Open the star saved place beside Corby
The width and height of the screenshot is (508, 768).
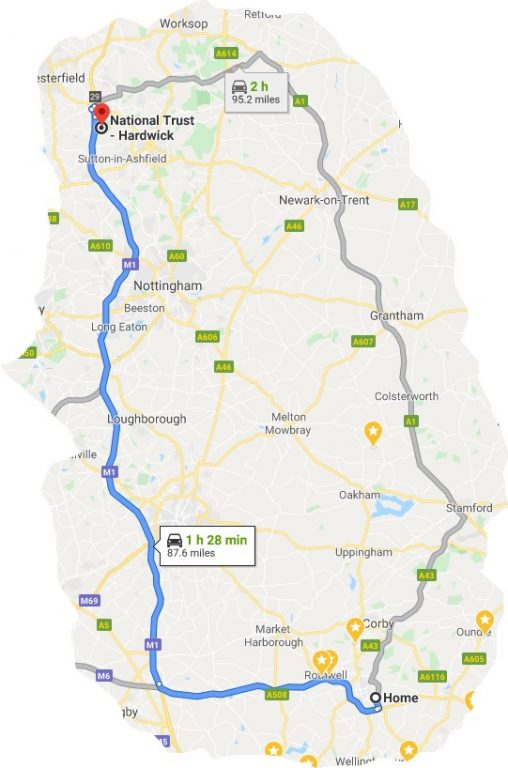(x=355, y=628)
